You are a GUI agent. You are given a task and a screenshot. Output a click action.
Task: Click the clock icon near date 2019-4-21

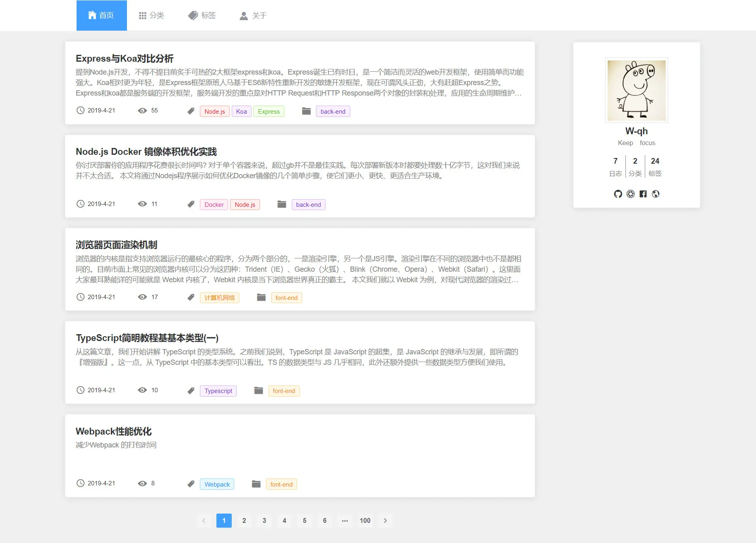[x=81, y=110]
